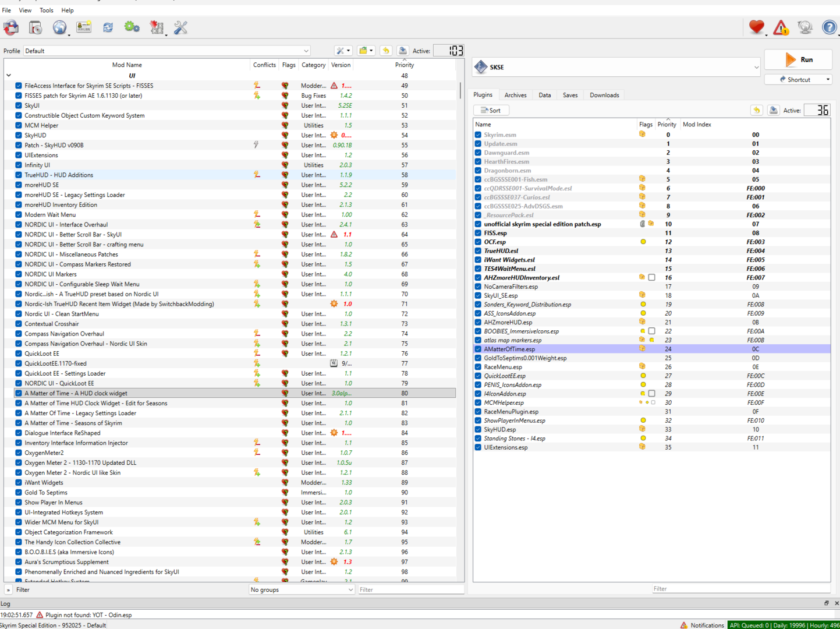The image size is (840, 629).
Task: Uncheck iWant Widgets mod in list
Action: click(19, 482)
